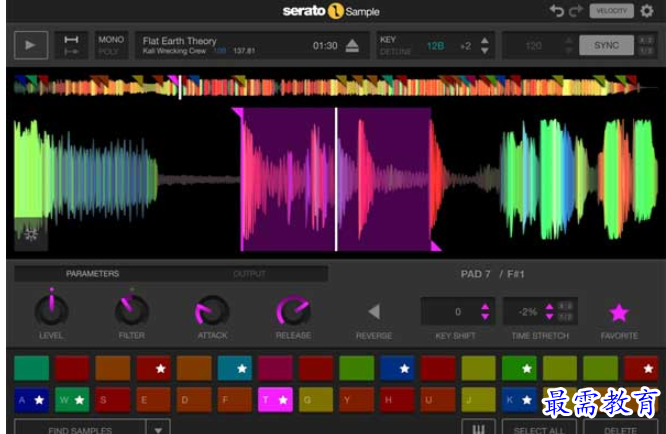Trigger pad U
The width and height of the screenshot is (666, 434).
point(438,400)
